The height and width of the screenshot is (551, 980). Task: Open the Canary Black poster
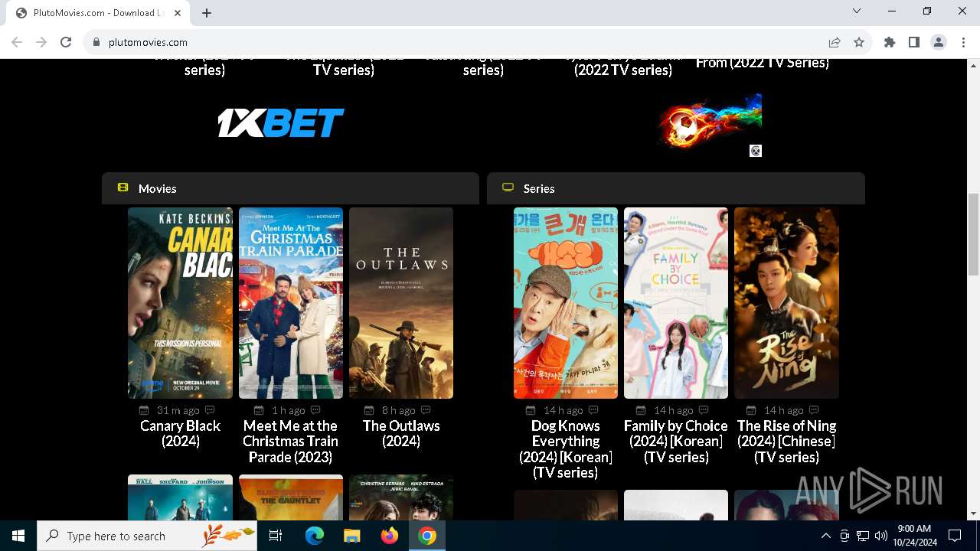point(180,303)
